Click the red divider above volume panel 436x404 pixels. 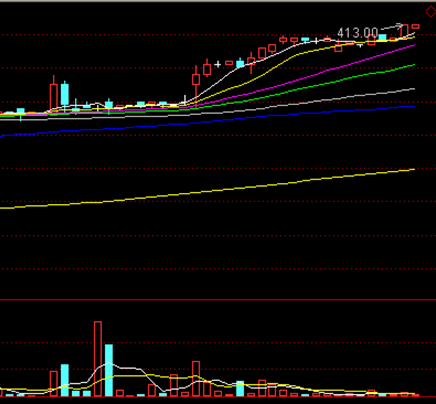pos(218,300)
